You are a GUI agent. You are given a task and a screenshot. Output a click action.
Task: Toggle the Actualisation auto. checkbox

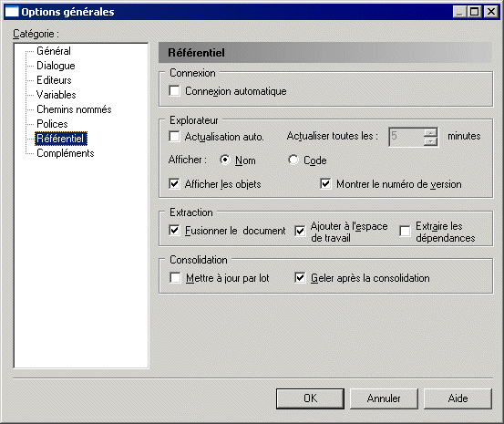[x=174, y=137]
